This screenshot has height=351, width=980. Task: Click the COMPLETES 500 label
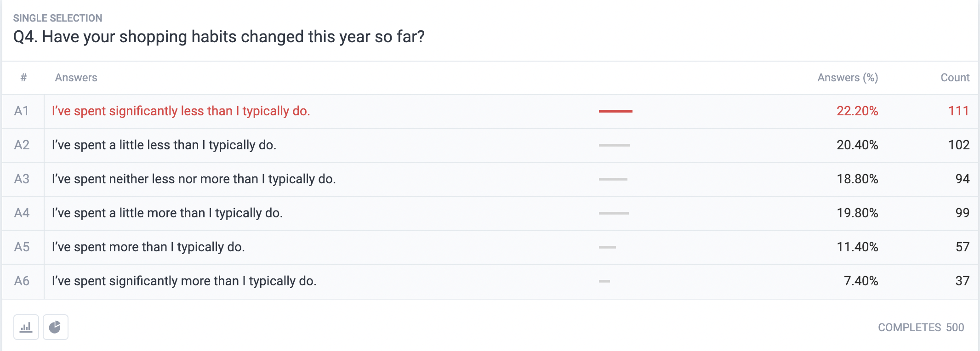(x=921, y=328)
